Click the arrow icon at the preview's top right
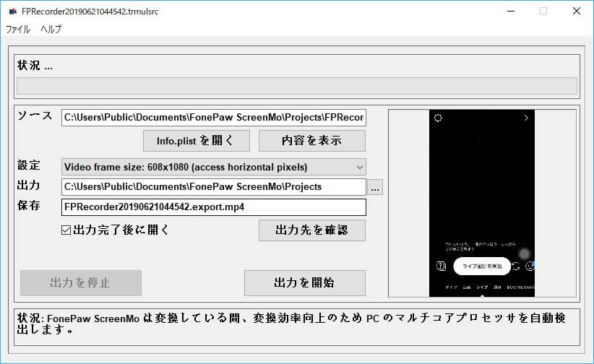 pos(526,118)
